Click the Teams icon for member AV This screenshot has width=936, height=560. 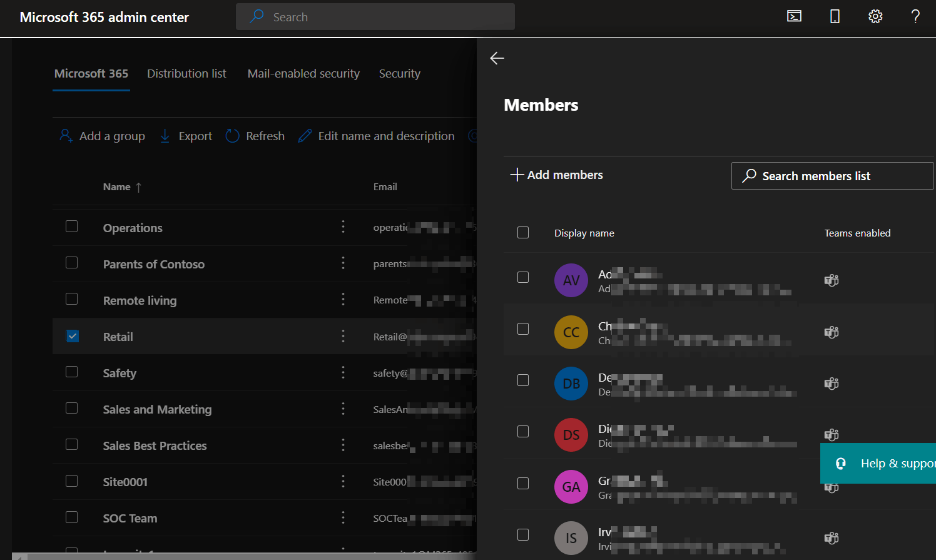tap(831, 280)
